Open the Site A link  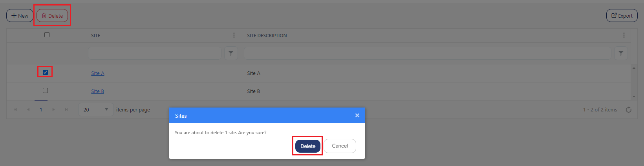point(98,73)
